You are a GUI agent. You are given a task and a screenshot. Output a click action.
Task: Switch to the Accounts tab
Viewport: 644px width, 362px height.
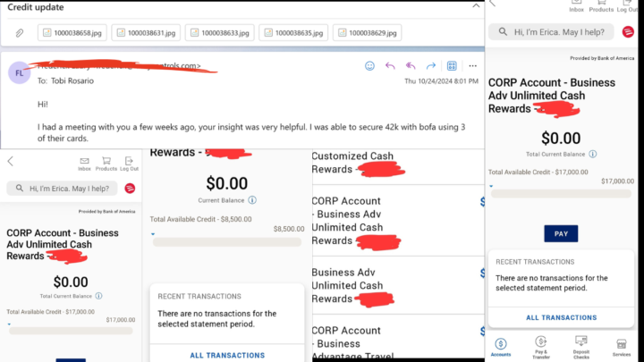(x=500, y=347)
